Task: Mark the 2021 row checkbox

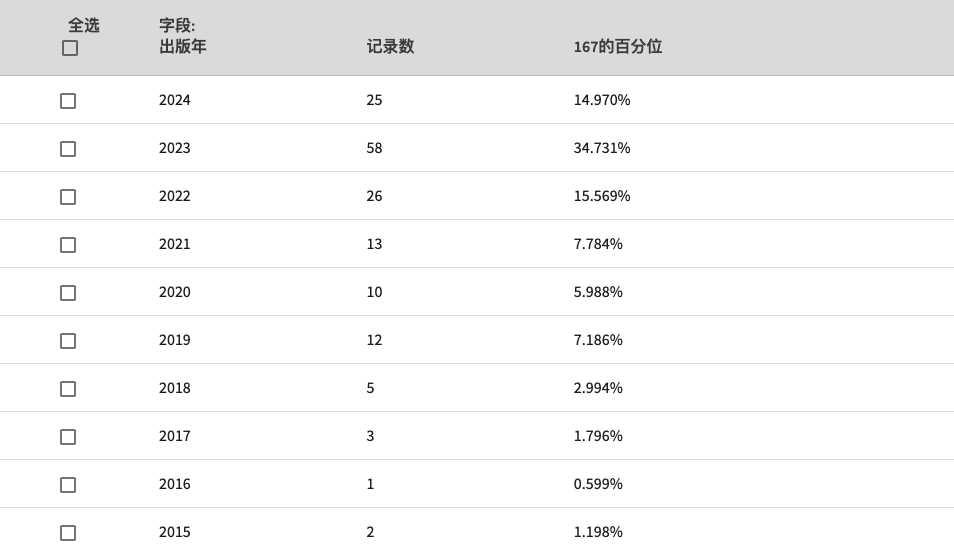Action: coord(68,245)
